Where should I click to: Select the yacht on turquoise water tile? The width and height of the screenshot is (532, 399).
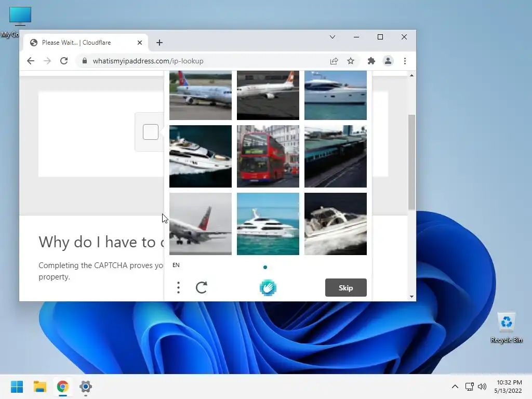268,224
